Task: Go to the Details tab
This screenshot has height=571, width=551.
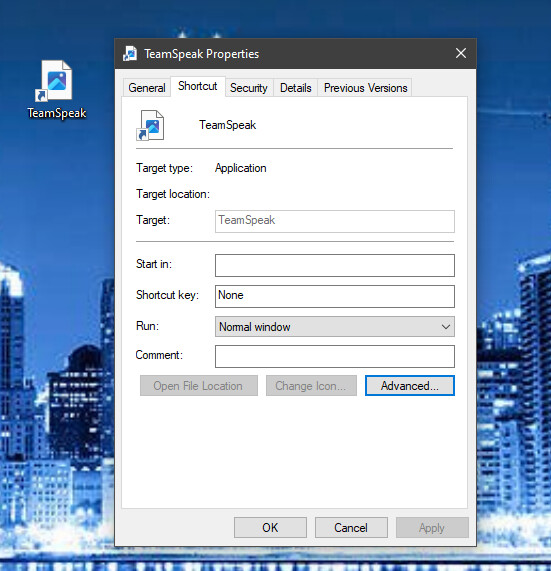Action: click(295, 88)
